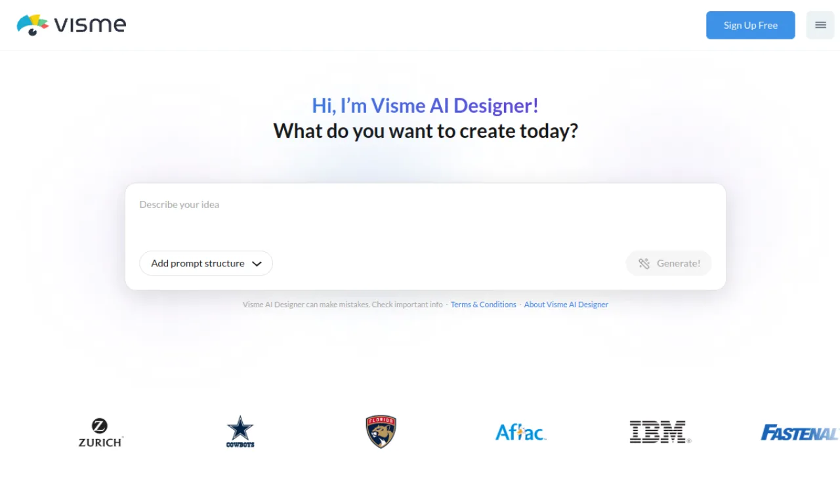Click the IBM logo
Screen dimensions: 840x504
click(660, 432)
